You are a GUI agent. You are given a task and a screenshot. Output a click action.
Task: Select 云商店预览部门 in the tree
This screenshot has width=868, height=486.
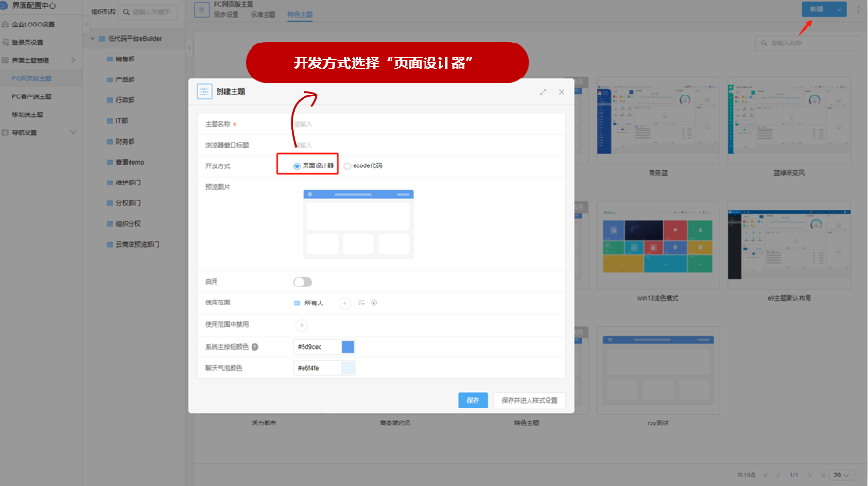[x=137, y=244]
